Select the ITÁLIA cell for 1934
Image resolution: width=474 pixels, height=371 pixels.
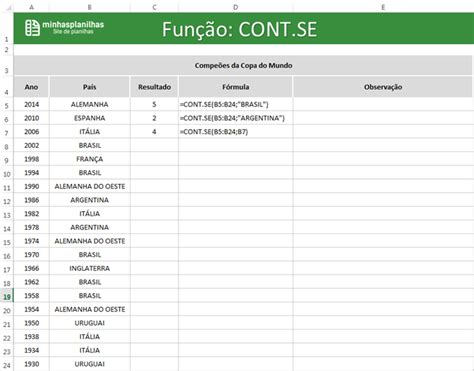coord(89,350)
